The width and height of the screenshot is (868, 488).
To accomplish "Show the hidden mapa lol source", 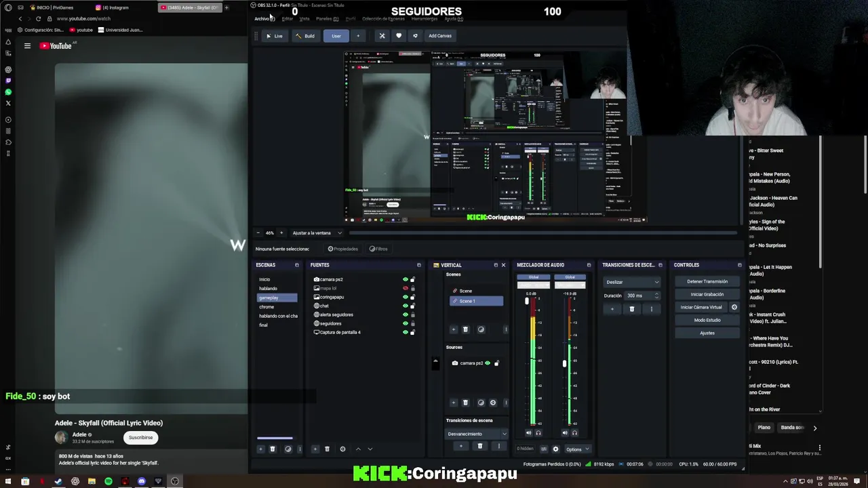I will click(406, 288).
